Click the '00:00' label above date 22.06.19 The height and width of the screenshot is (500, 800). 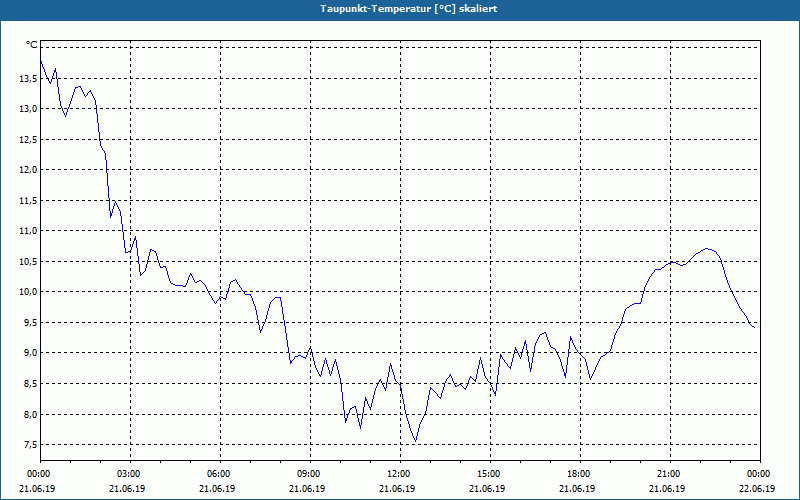pos(758,474)
